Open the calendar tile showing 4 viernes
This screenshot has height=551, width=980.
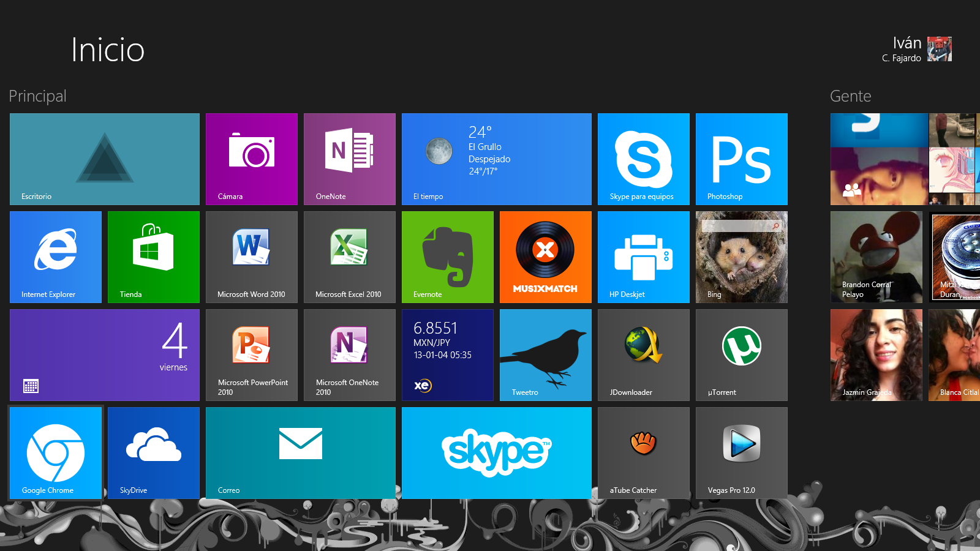coord(105,355)
